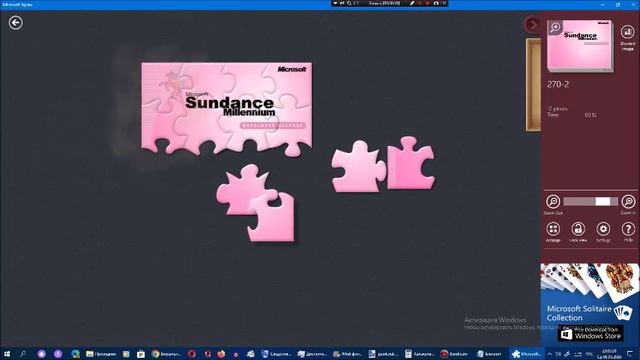Open puzzle Settings gear
Viewport: 640px width, 360px height.
pos(603,229)
